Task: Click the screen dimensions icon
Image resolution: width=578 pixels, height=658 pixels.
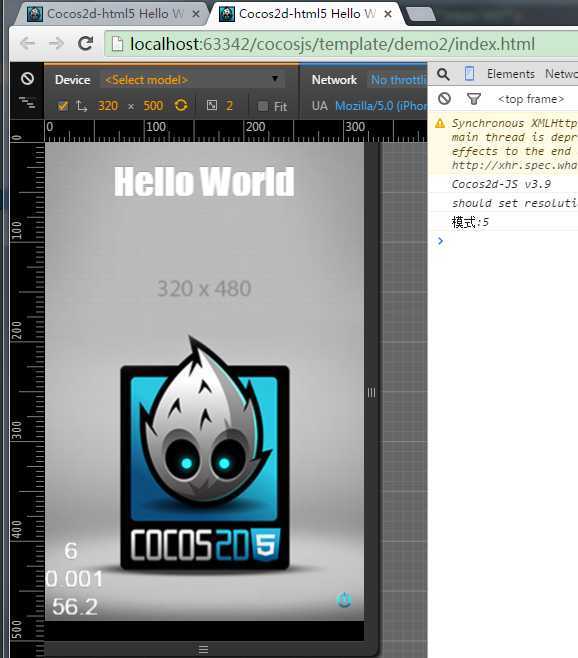Action: (x=82, y=106)
